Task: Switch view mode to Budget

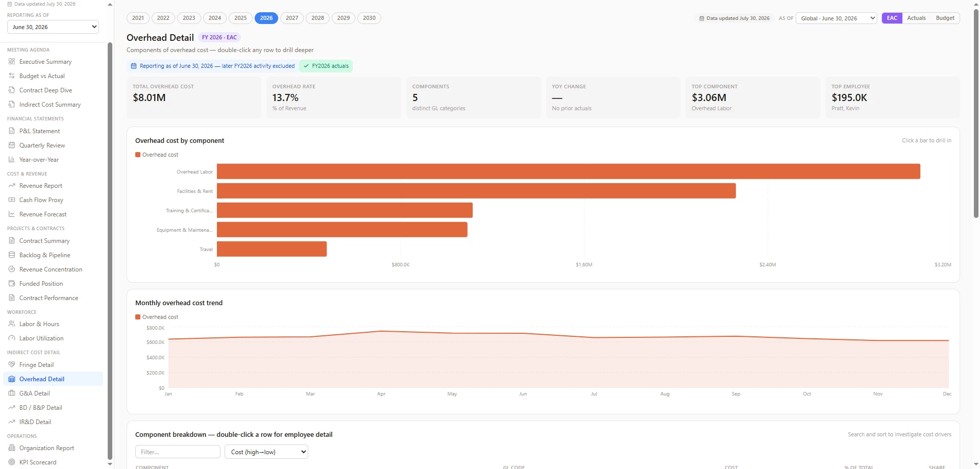Action: point(945,18)
